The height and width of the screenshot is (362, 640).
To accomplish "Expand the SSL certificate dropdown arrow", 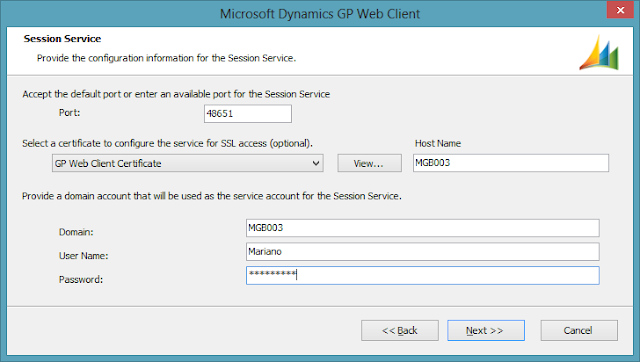I will click(316, 163).
